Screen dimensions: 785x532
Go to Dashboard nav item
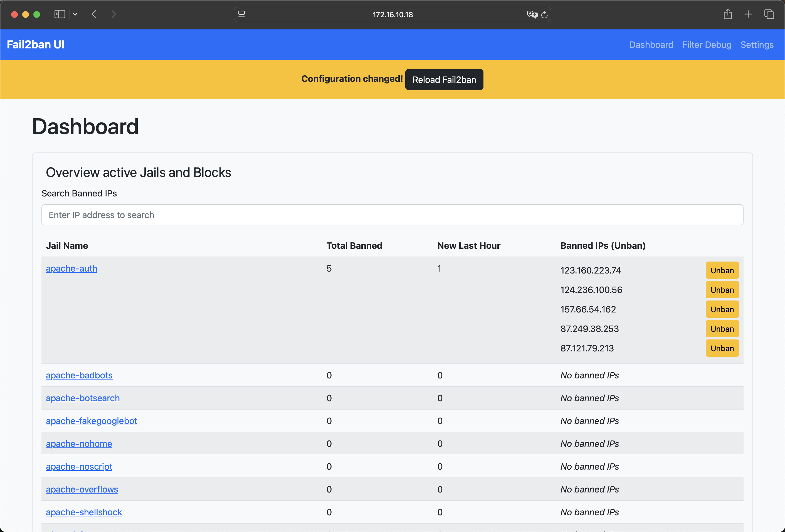[651, 45]
